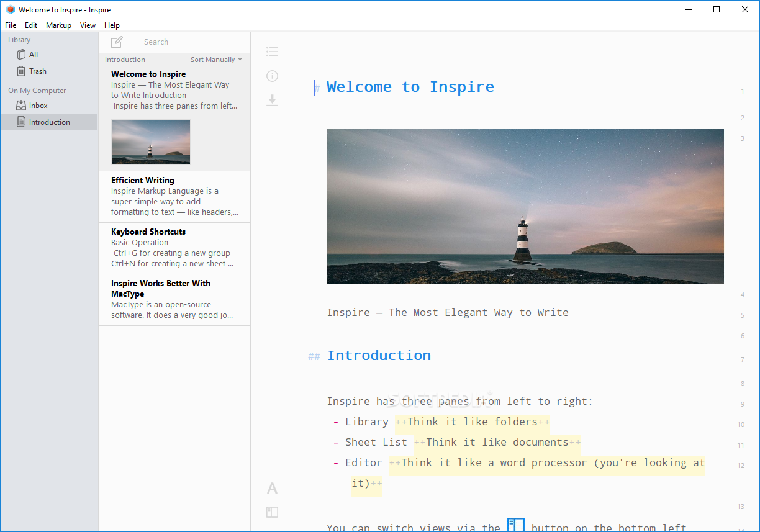Open Inspire Works Better With MacType sheet
The image size is (760, 532).
(x=174, y=300)
